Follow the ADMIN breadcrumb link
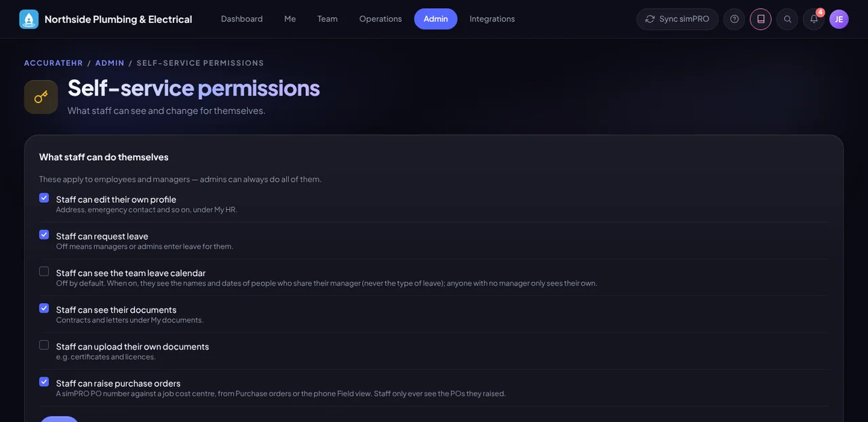The image size is (868, 422). coord(110,63)
